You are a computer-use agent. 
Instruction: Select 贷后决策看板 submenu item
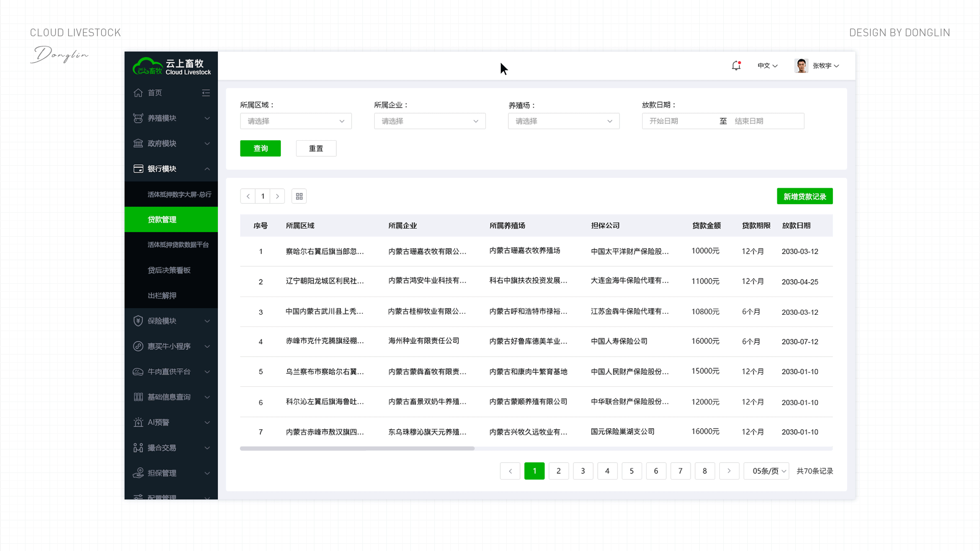tap(169, 270)
